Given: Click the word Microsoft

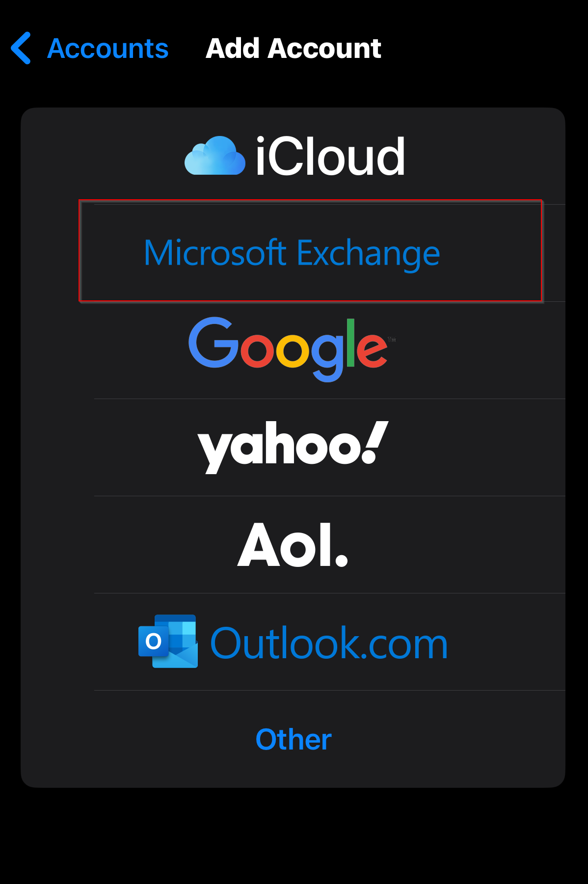Looking at the screenshot, I should (x=215, y=253).
